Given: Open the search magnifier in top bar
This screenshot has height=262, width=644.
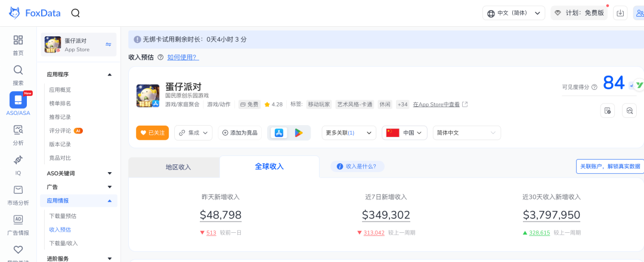Looking at the screenshot, I should [x=75, y=13].
